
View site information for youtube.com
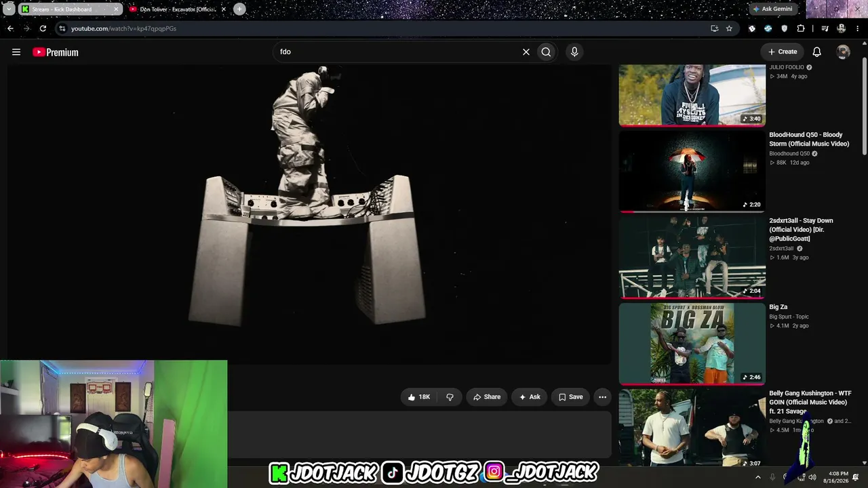click(62, 28)
